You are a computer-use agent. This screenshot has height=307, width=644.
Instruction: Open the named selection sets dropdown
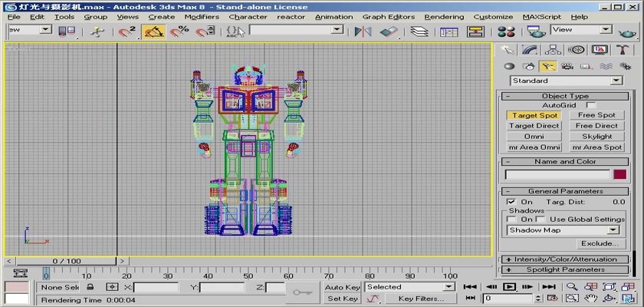[x=296, y=30]
